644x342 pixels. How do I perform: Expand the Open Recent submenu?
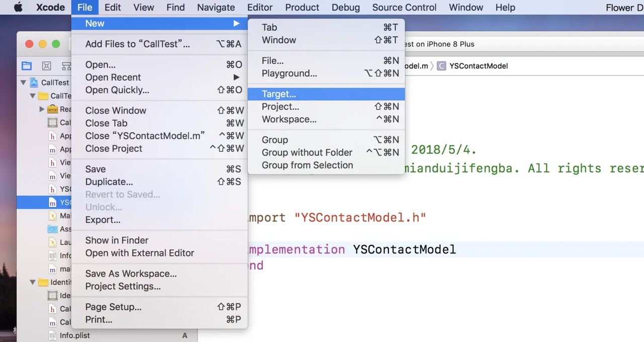click(x=159, y=77)
